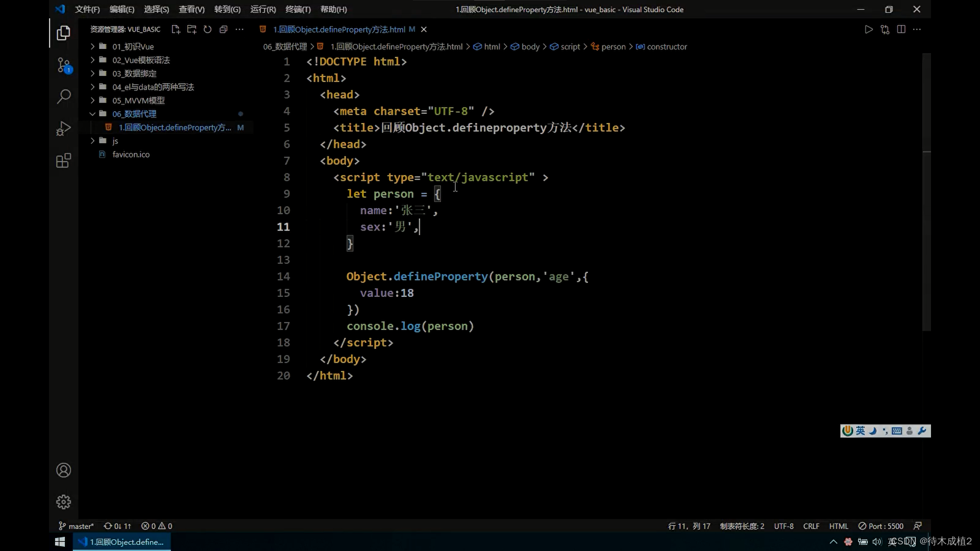Select script in the breadcrumb path
Image resolution: width=980 pixels, height=551 pixels.
(565, 46)
